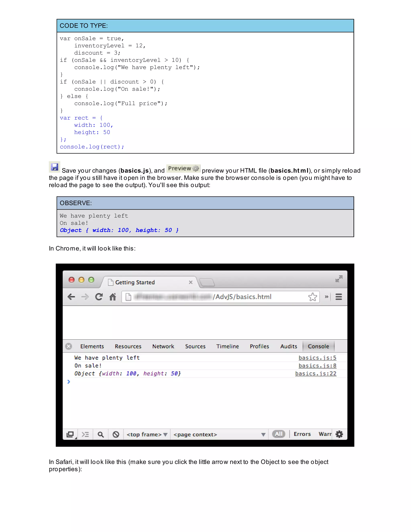Click the red close window button
The image size is (411, 532).
tap(72, 280)
